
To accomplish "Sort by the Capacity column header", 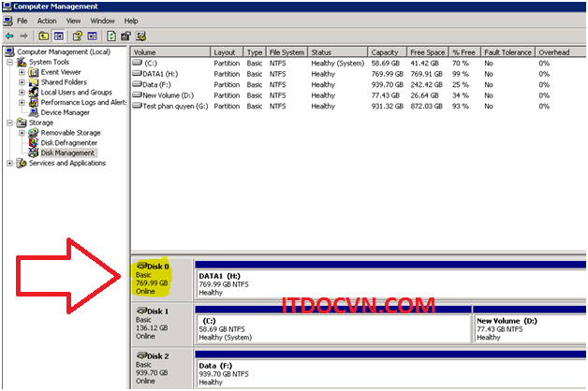I will point(385,52).
